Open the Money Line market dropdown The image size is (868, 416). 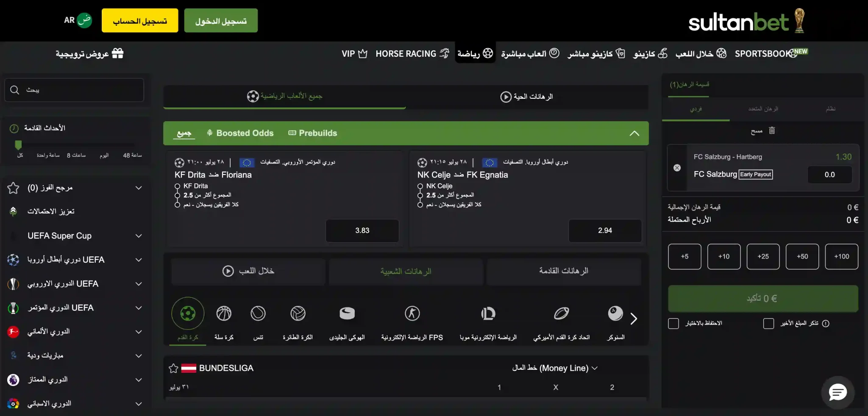[x=555, y=368]
